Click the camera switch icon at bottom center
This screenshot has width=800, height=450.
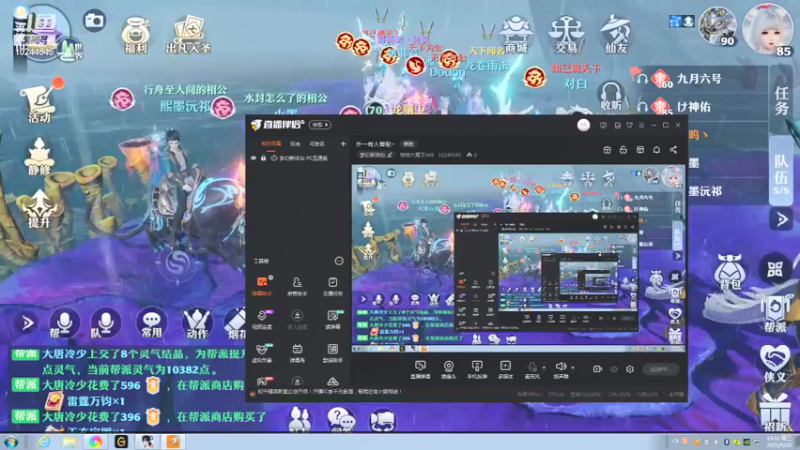(382, 420)
